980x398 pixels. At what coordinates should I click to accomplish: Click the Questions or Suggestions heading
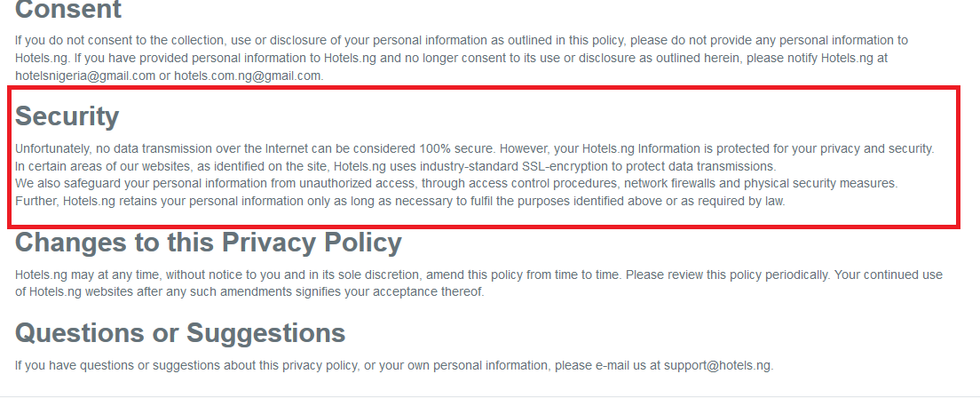180,333
